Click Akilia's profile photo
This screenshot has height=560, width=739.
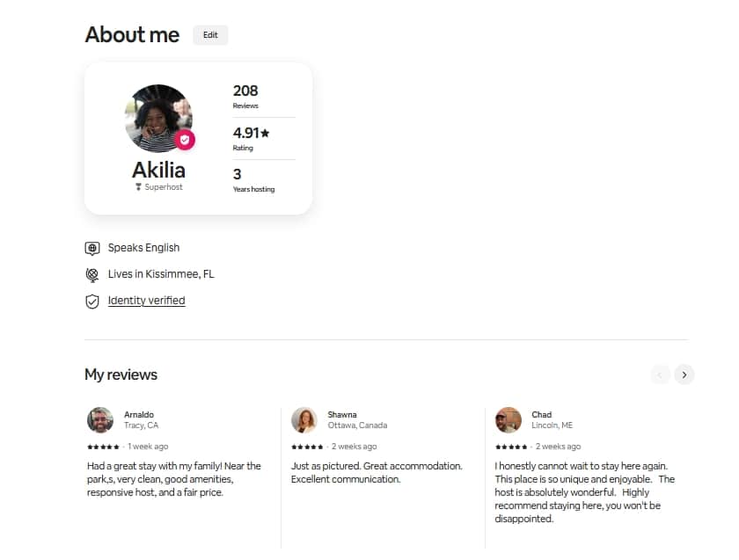(158, 118)
